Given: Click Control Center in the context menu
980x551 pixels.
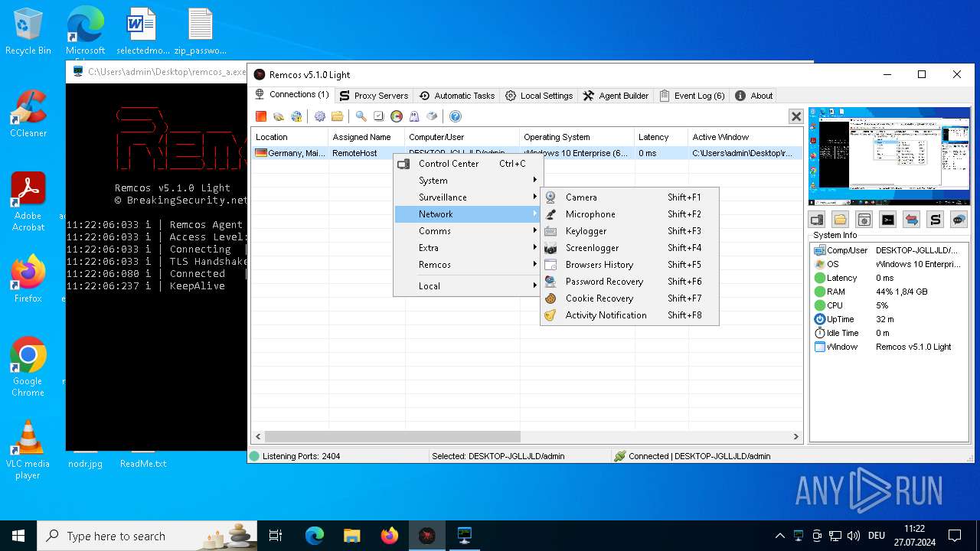Looking at the screenshot, I should 468,164.
